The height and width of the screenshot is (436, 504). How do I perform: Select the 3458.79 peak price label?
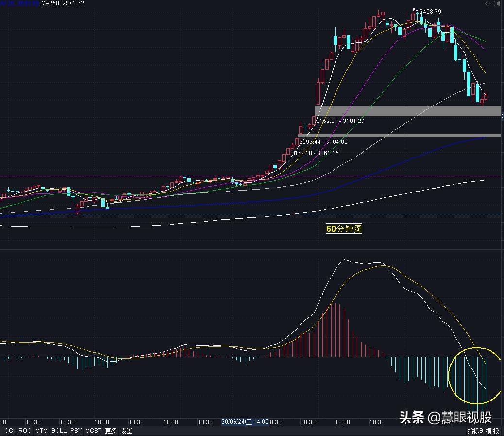[430, 12]
